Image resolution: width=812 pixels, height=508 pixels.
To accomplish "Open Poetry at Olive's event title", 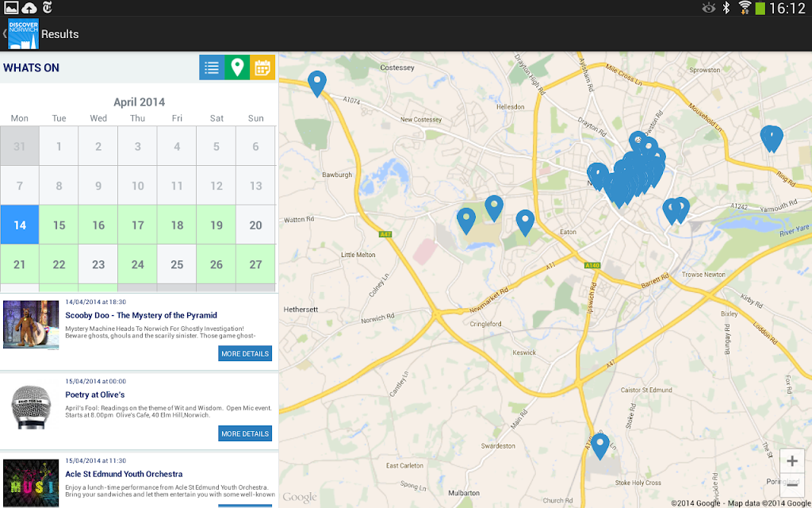I will (95, 394).
